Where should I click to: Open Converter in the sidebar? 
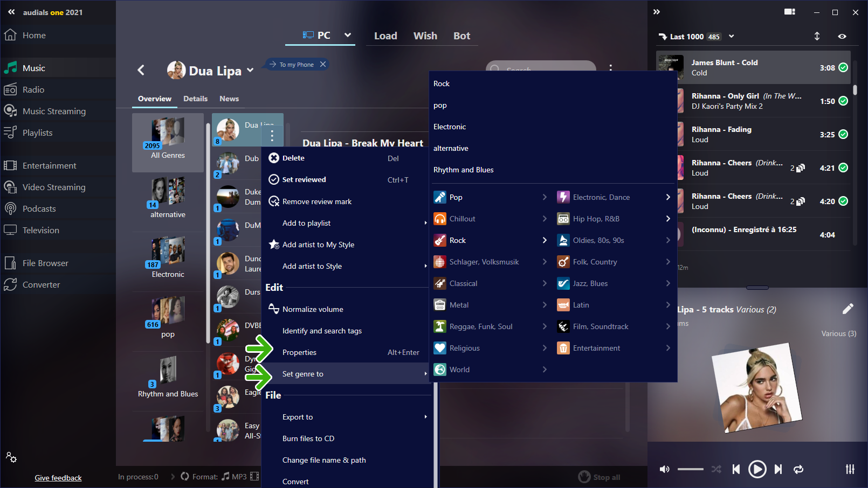coord(41,284)
